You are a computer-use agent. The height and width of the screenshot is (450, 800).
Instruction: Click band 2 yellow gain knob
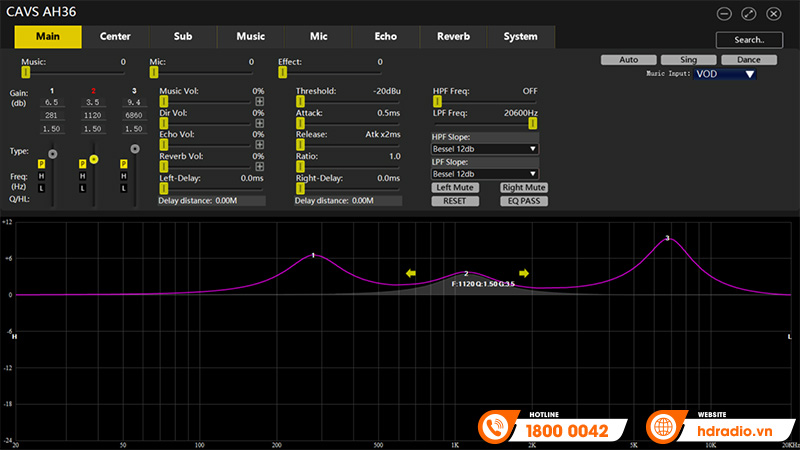tap(94, 158)
